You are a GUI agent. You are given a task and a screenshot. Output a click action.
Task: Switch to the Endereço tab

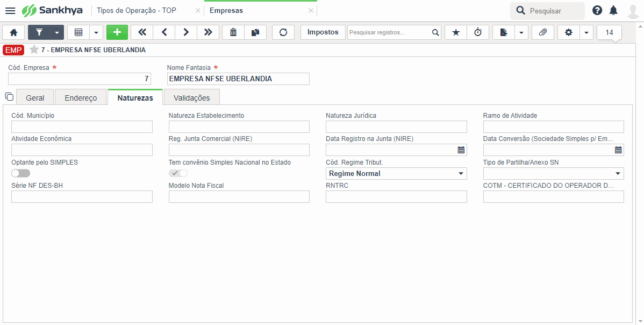point(81,98)
